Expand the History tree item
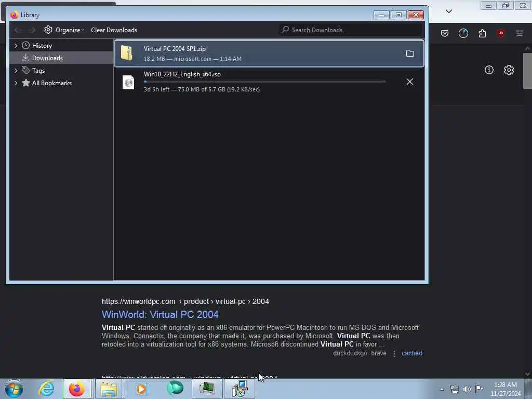532x399 pixels. point(16,46)
